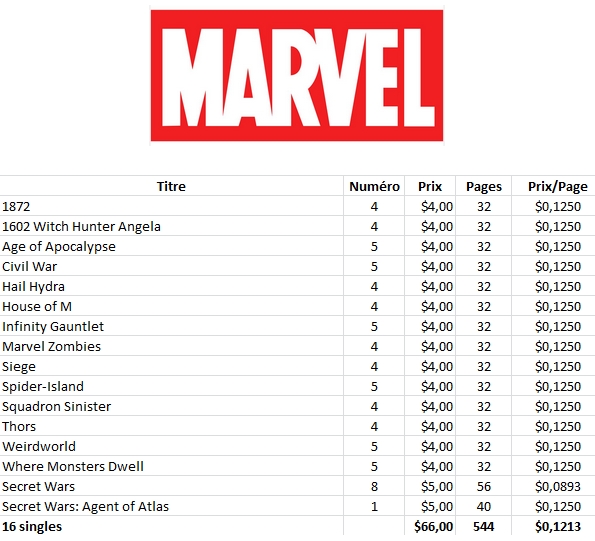This screenshot has width=595, height=541.
Task: Select the Numéro column header
Action: (x=374, y=186)
